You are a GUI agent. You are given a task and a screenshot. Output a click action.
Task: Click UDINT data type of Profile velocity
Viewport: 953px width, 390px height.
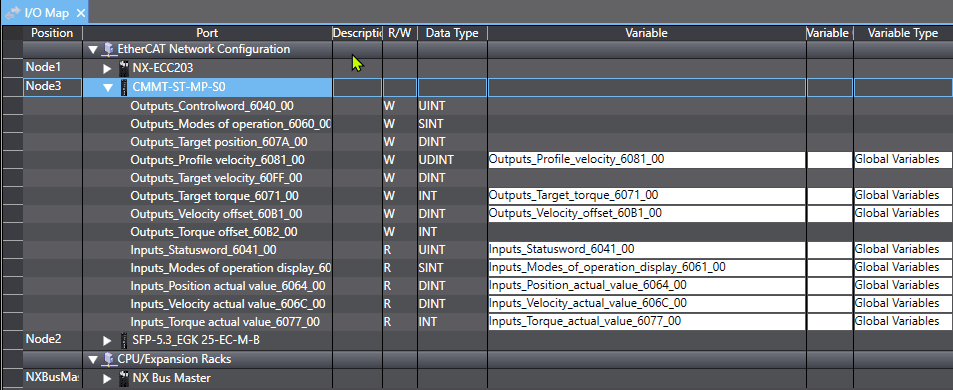[452, 160]
